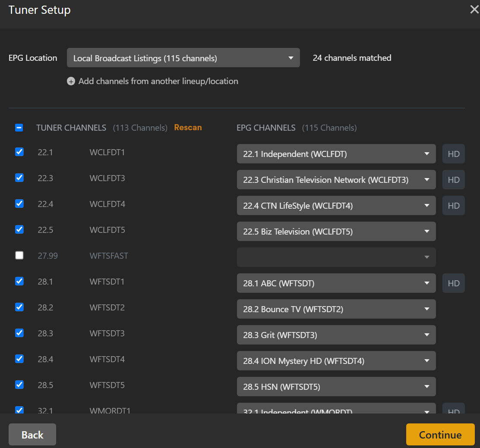
Task: Toggle HD for 22.3 Christian Television Network
Action: (453, 180)
